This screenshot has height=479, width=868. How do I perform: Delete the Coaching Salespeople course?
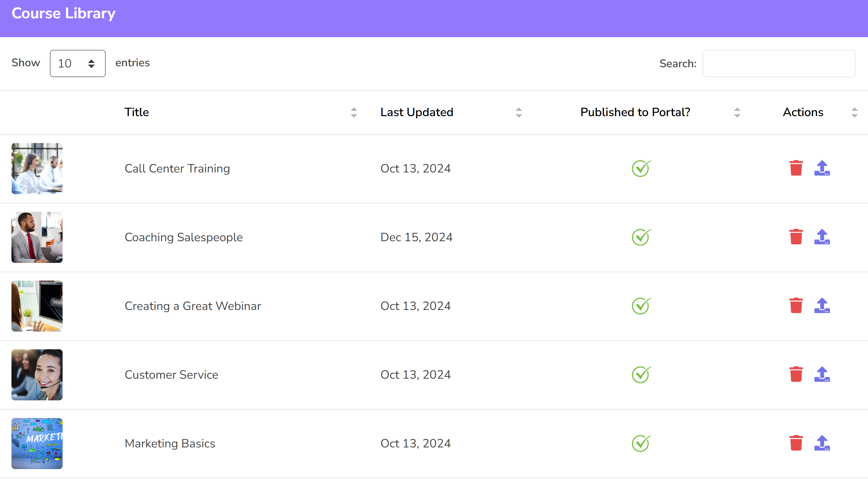pyautogui.click(x=796, y=237)
